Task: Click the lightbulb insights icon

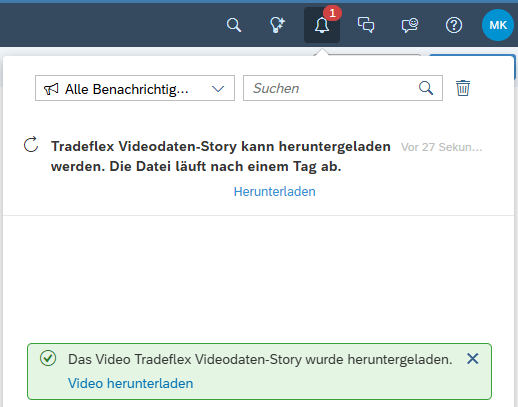Action: click(277, 25)
